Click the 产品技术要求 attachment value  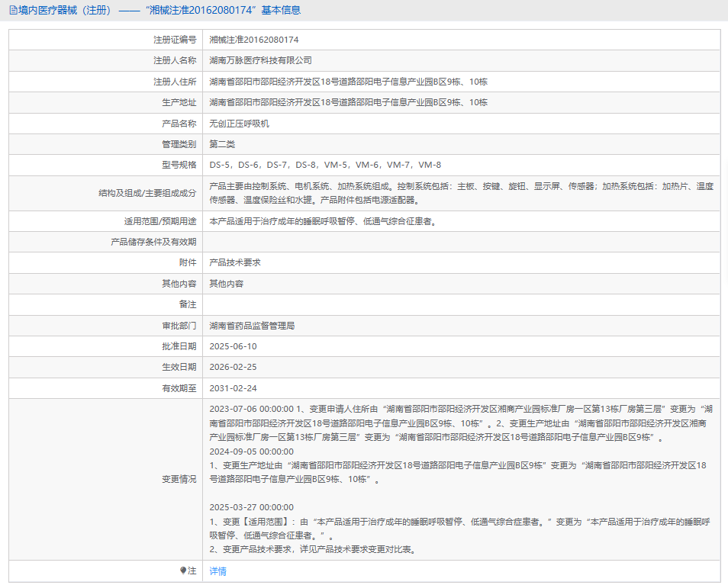(x=235, y=262)
